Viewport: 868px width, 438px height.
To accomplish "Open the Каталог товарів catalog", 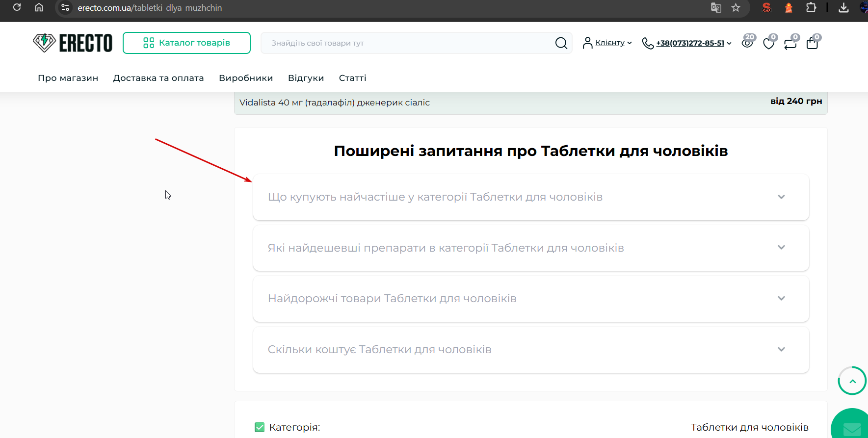I will [x=186, y=43].
